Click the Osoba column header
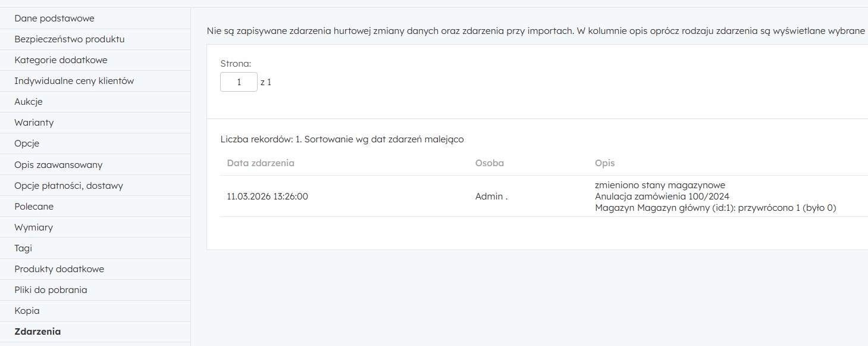 point(489,163)
